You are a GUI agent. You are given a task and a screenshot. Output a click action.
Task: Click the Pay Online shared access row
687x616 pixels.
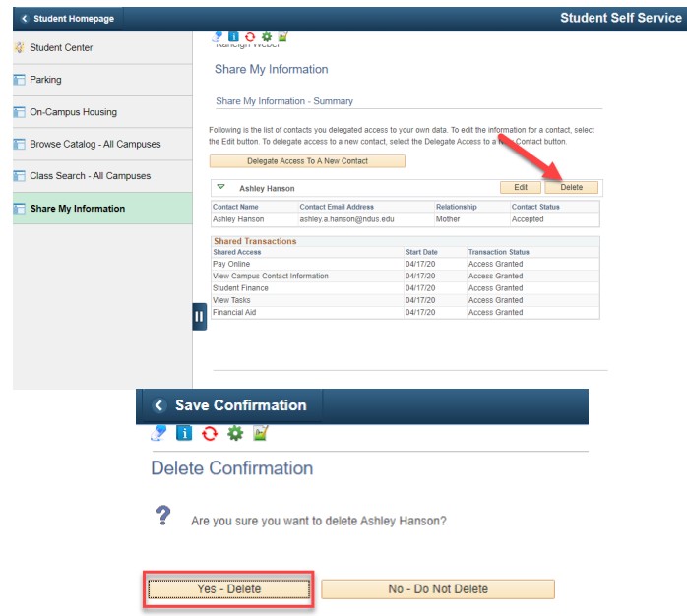(406, 264)
